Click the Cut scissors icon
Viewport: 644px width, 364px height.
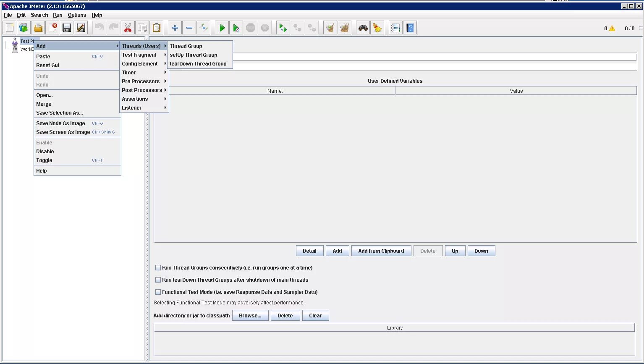[128, 28]
